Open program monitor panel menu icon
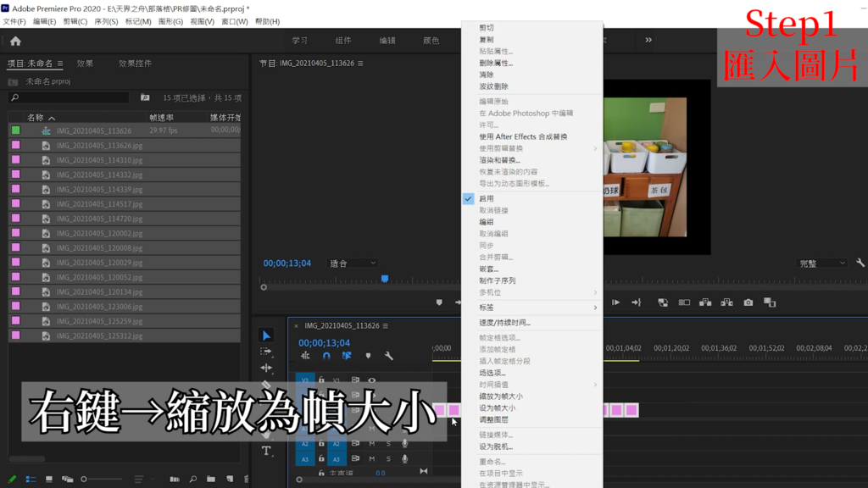 360,64
